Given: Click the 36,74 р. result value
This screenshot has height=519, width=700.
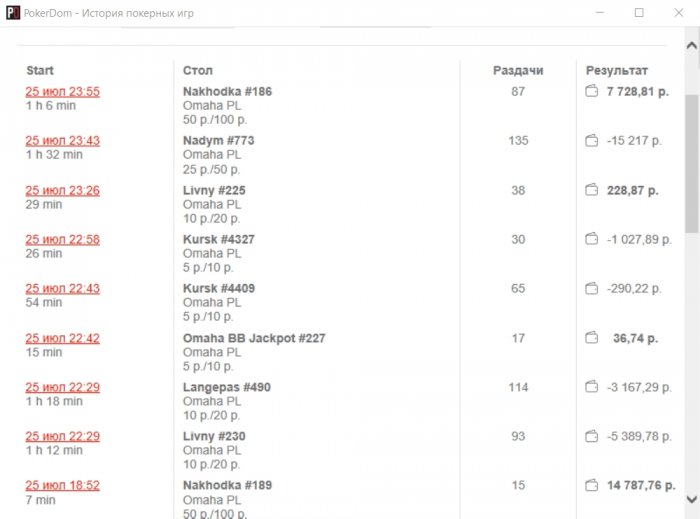Looking at the screenshot, I should (x=635, y=338).
